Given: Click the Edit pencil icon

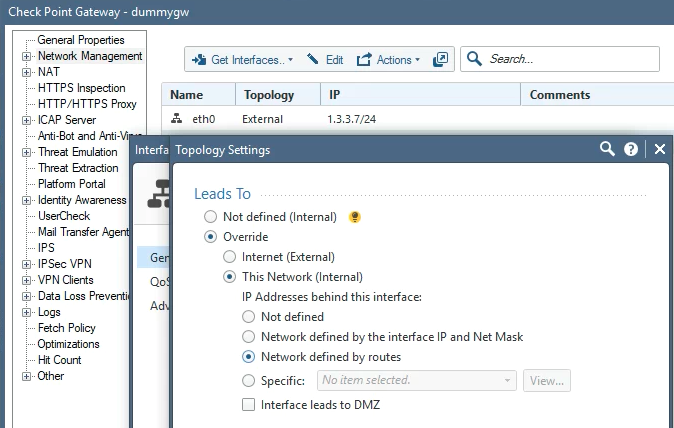Looking at the screenshot, I should point(313,59).
